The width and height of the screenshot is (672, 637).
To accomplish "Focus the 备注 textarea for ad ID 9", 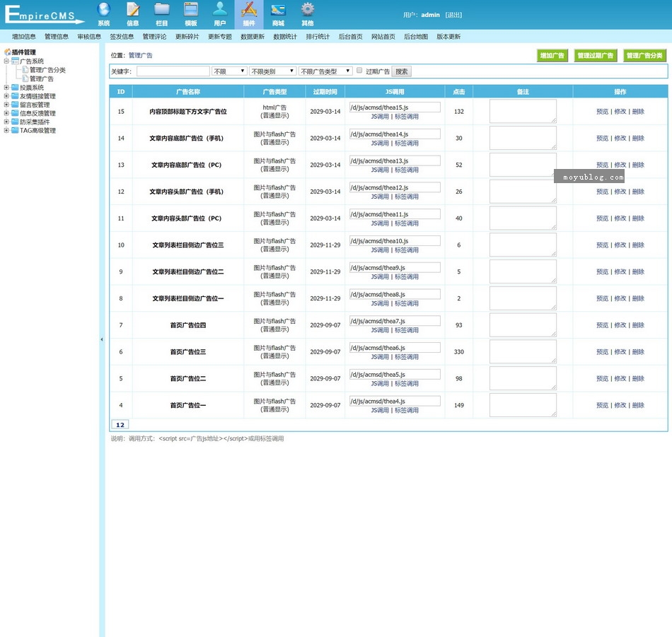I will (523, 271).
